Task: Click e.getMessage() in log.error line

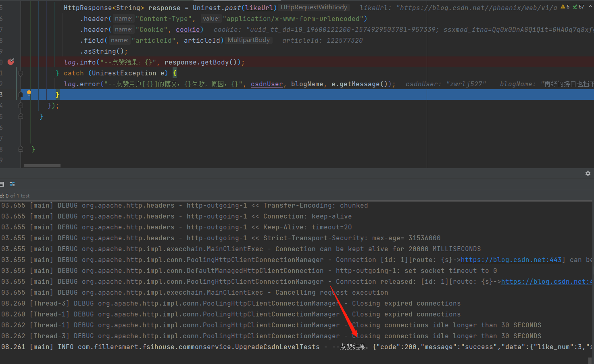Action: tap(360, 84)
